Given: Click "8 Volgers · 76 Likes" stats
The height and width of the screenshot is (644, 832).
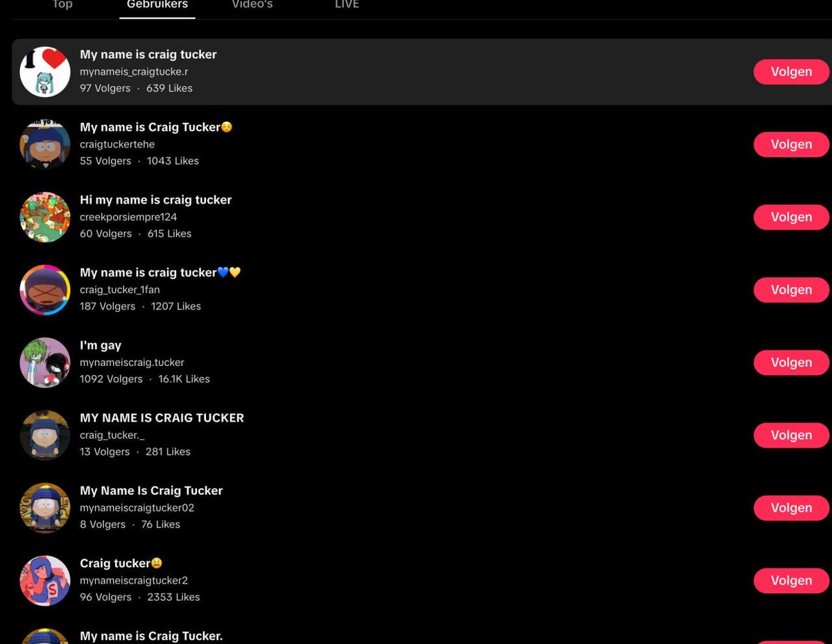Looking at the screenshot, I should point(130,525).
